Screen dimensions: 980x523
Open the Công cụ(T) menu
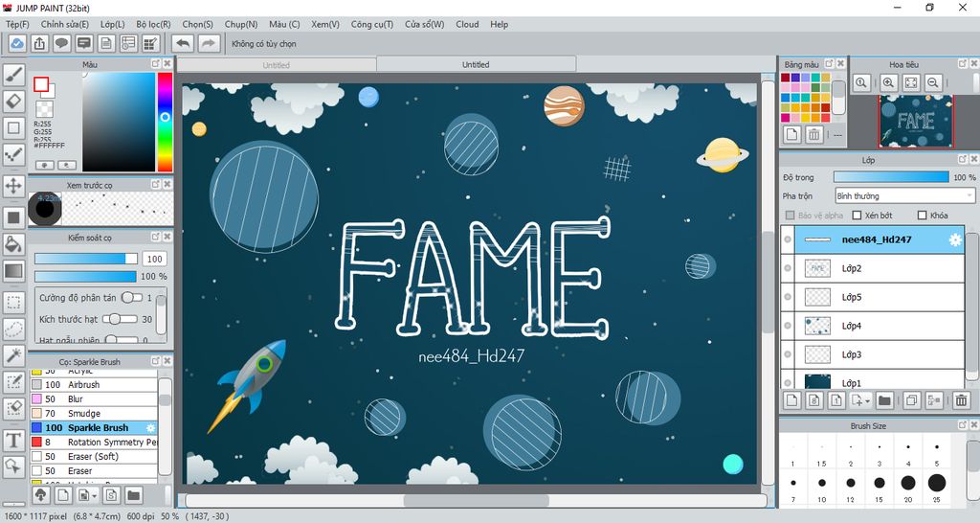point(372,24)
